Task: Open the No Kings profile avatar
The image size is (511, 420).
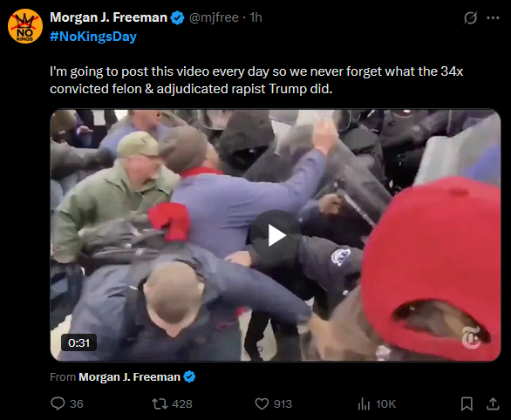Action: [x=25, y=26]
